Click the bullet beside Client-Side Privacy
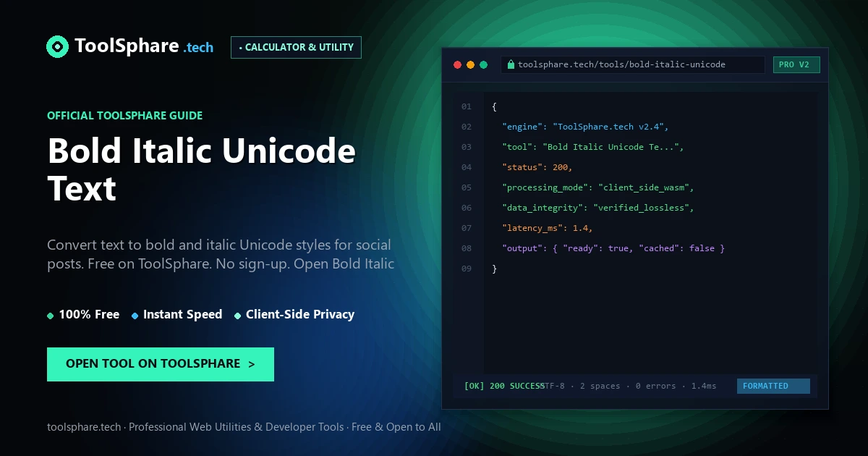The image size is (868, 456). point(237,316)
